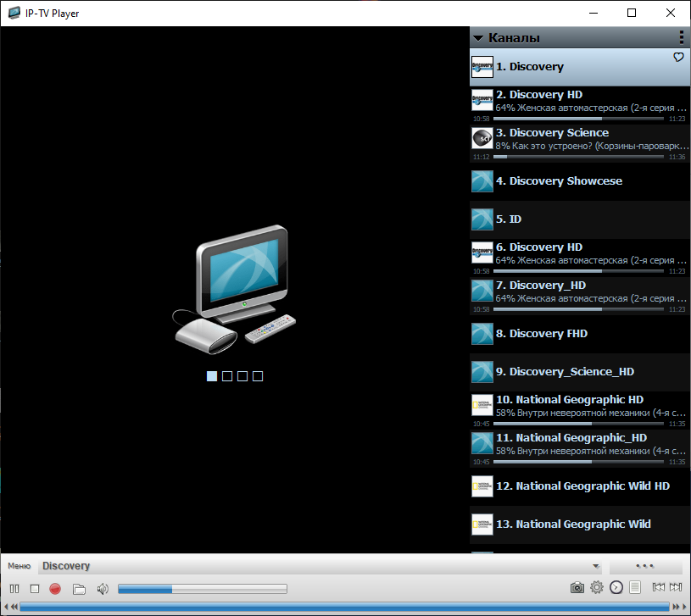Open the Меню button
This screenshot has height=616, width=691.
(19, 566)
